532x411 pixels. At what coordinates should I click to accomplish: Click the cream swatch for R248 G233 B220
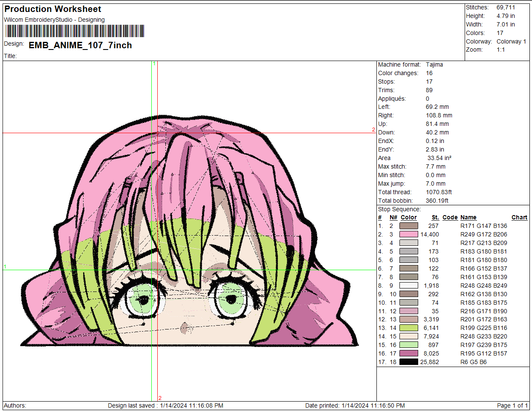pos(408,336)
